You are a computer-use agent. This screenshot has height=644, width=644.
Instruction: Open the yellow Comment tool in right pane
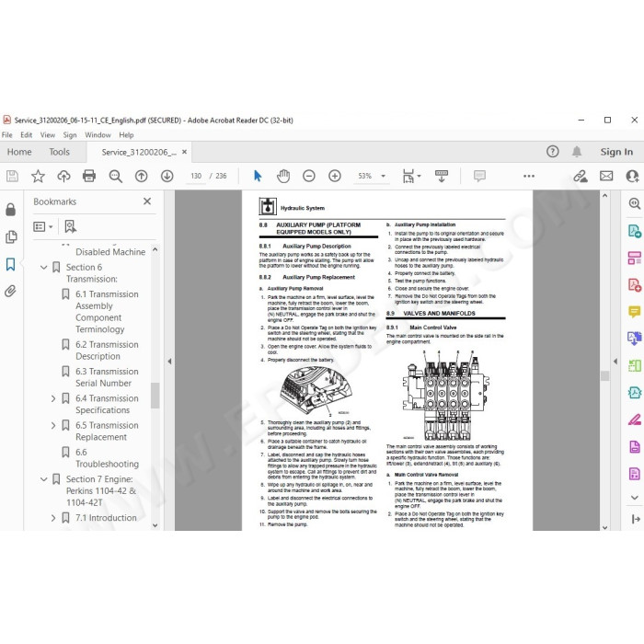[x=634, y=312]
